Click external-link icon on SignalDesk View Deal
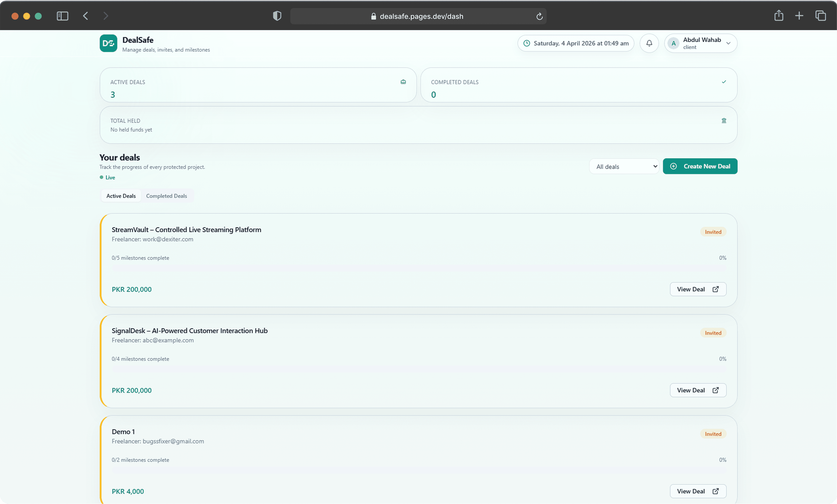 [x=715, y=390]
